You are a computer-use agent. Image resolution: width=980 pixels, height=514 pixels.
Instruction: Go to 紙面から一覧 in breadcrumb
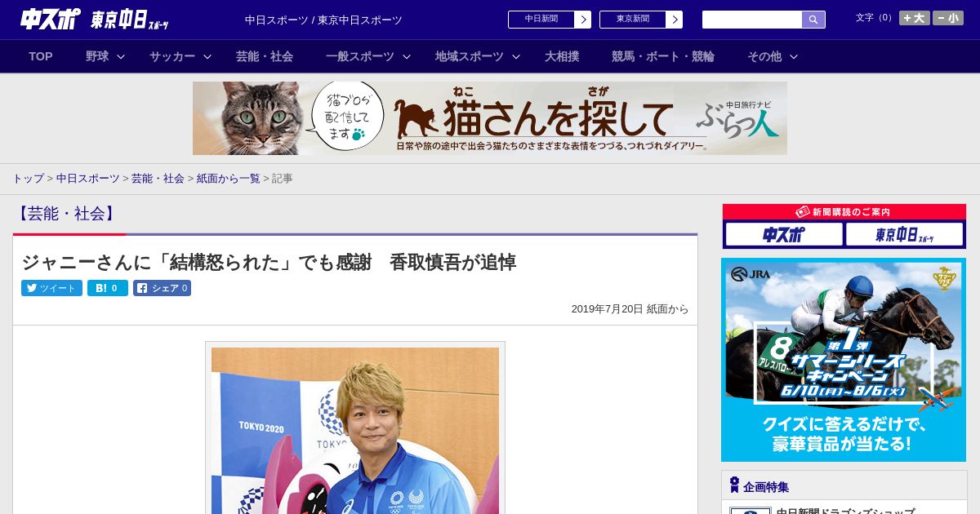(228, 179)
